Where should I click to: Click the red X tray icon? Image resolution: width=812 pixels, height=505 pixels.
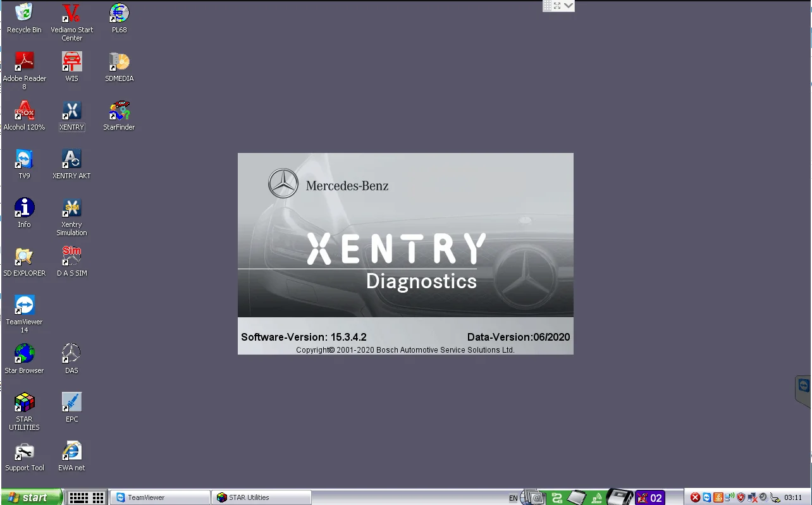tap(695, 497)
